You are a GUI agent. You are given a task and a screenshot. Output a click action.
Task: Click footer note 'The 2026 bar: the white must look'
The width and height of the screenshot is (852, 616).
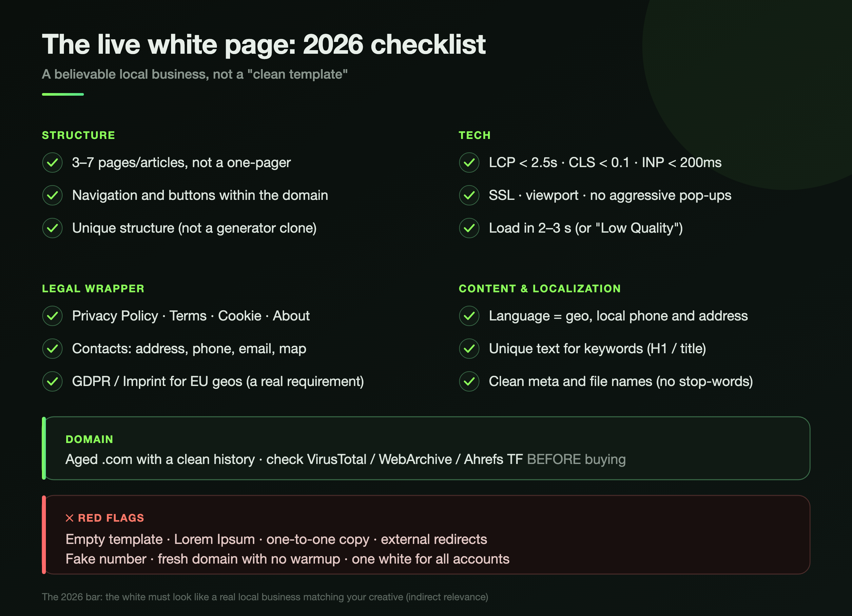pyautogui.click(x=265, y=597)
